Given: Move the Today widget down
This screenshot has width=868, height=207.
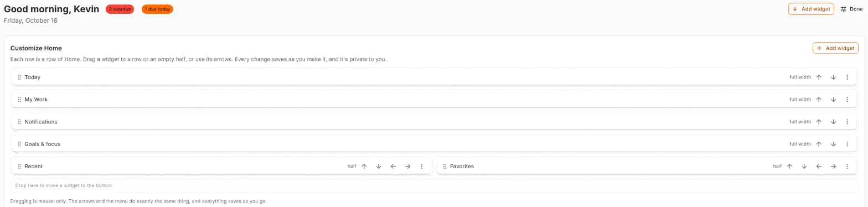Looking at the screenshot, I should [x=833, y=77].
